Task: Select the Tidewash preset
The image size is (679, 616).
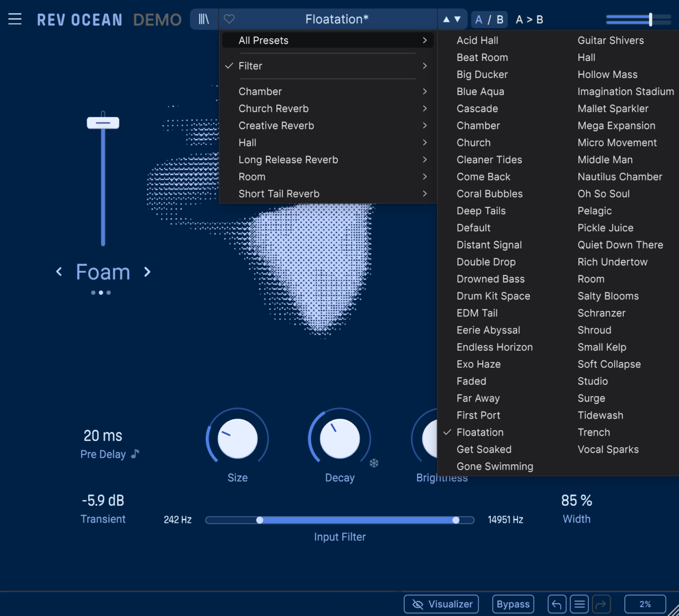Action: pos(600,415)
